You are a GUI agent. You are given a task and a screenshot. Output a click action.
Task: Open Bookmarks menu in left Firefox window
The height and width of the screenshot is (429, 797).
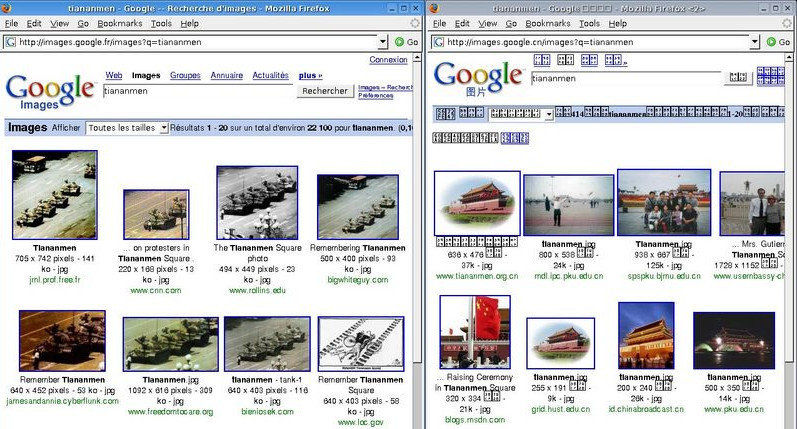120,23
